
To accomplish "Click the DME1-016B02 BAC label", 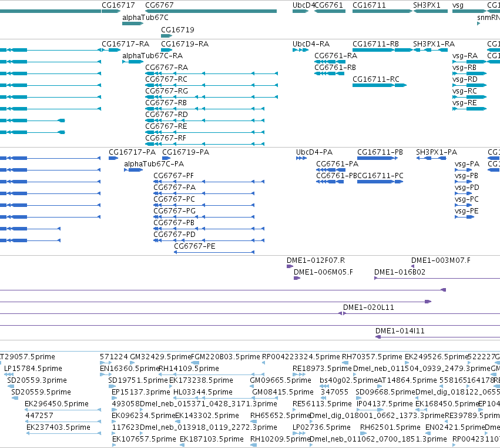I will (400, 272).
